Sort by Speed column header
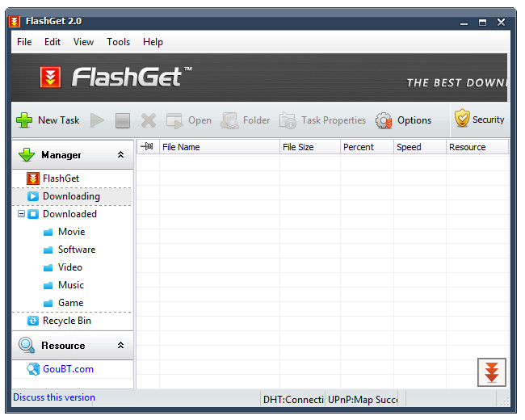The image size is (525, 420). coord(420,147)
